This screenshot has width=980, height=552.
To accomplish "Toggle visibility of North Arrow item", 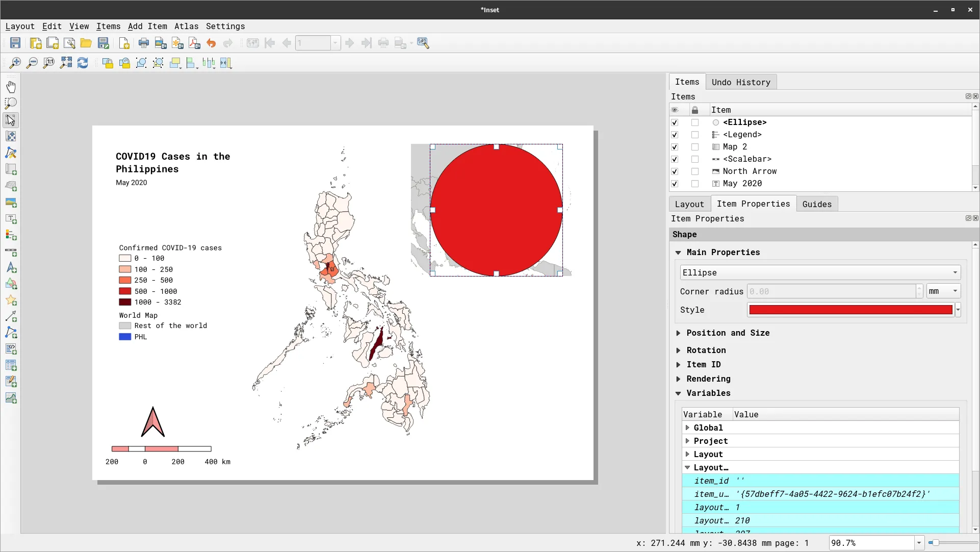I will [675, 171].
